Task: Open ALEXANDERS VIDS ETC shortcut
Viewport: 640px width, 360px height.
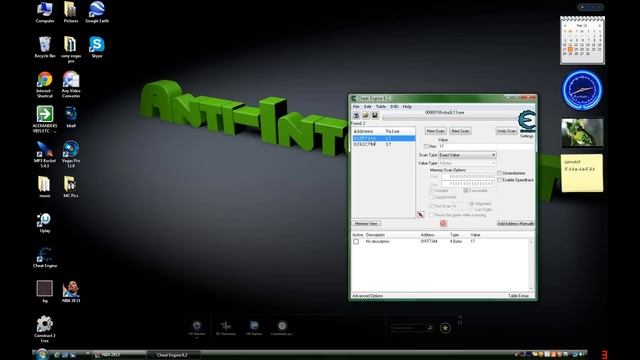Action: coord(45,120)
